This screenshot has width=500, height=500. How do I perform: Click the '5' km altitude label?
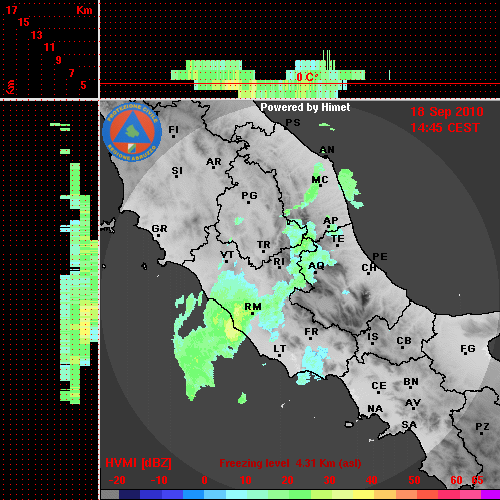83,85
